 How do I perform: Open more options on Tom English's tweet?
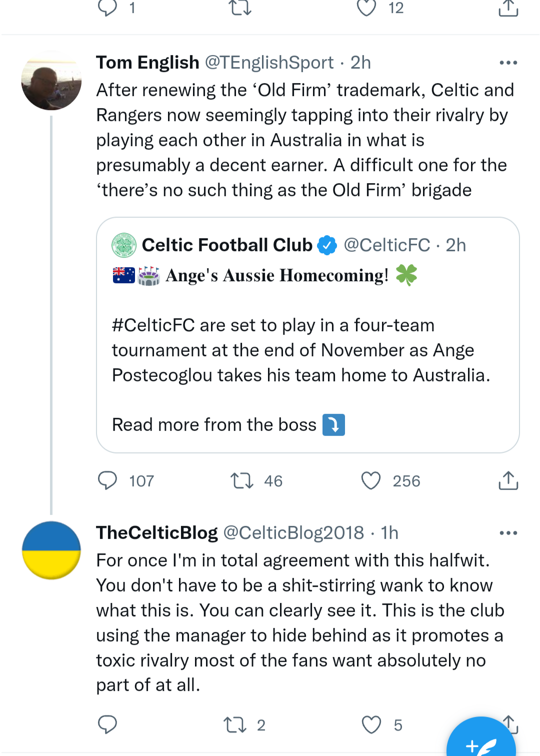coord(508,63)
